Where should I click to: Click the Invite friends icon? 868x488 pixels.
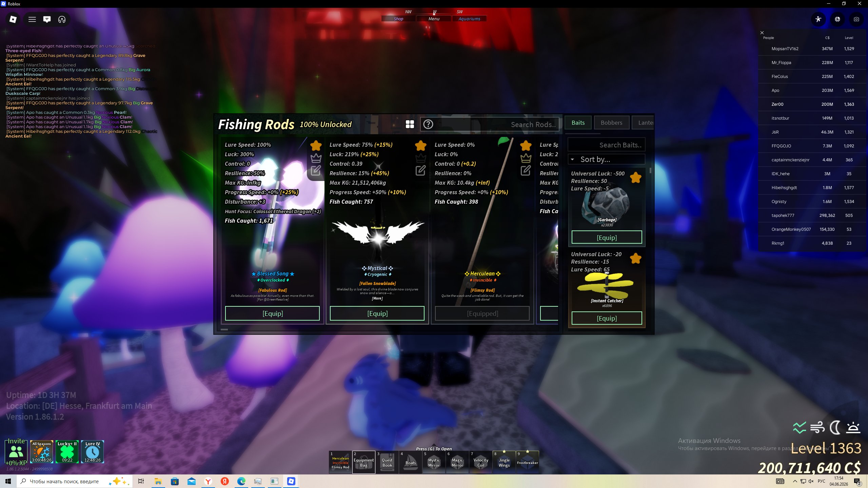tap(16, 452)
